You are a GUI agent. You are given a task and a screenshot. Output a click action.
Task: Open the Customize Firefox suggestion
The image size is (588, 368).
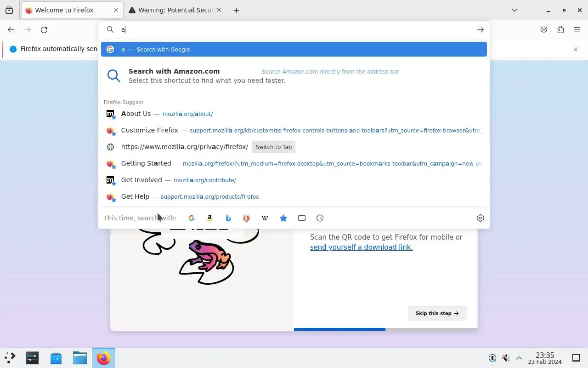(294, 130)
